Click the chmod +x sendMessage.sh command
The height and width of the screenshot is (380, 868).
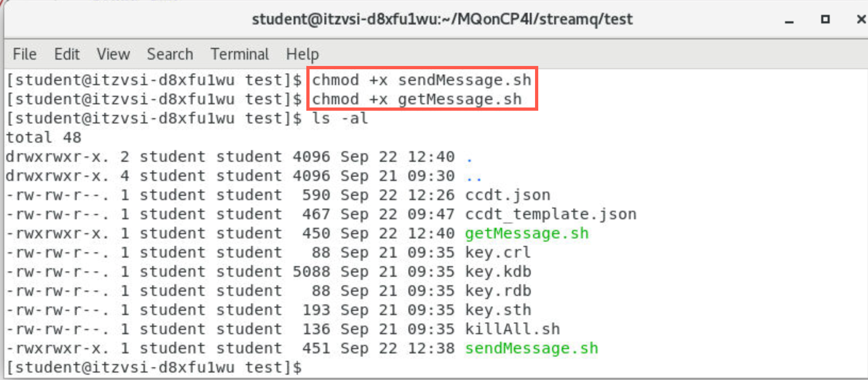pos(421,80)
